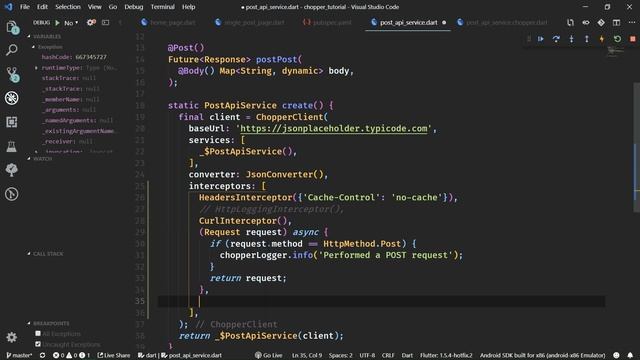640x360 pixels.
Task: Expand the runtimeType variable
Action: click(x=36, y=68)
